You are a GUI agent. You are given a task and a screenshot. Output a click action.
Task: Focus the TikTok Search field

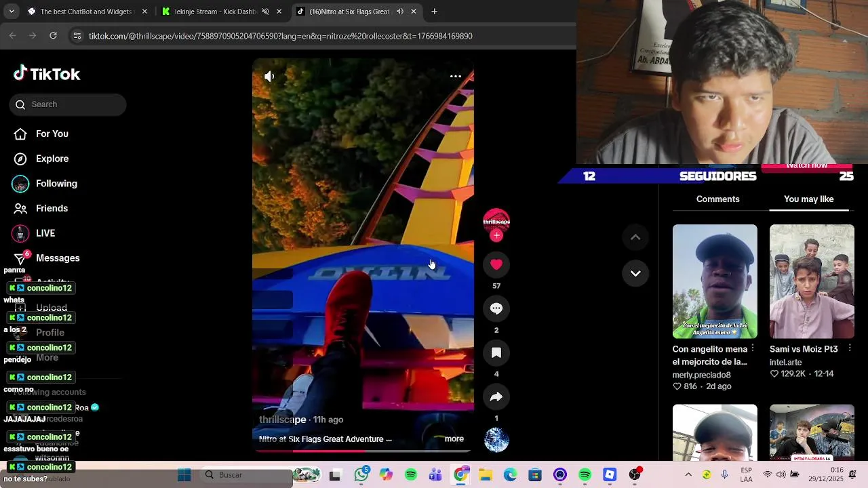[x=68, y=104]
